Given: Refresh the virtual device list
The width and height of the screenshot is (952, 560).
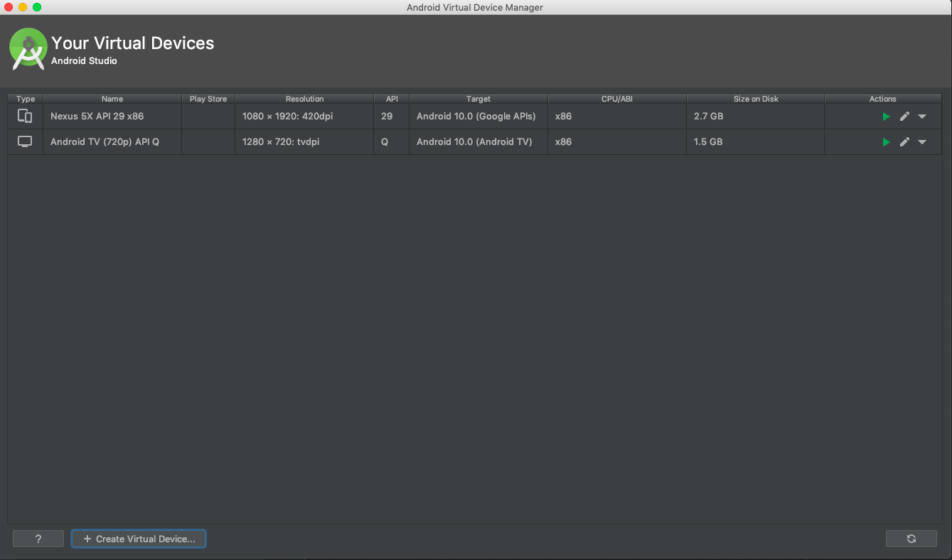Looking at the screenshot, I should pos(911,539).
